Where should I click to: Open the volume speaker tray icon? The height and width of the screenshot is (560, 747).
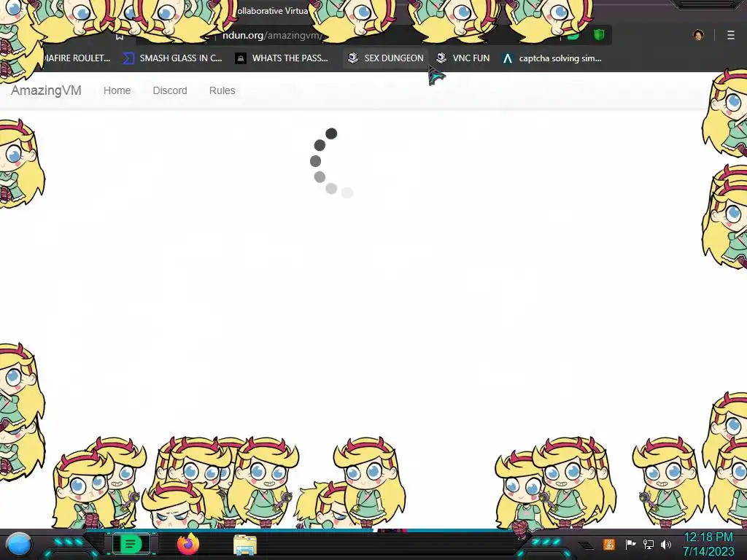pos(666,544)
